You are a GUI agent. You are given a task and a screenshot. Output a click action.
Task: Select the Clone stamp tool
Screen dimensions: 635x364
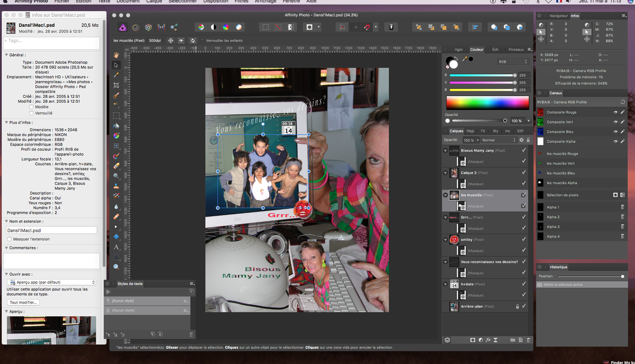pos(116,186)
